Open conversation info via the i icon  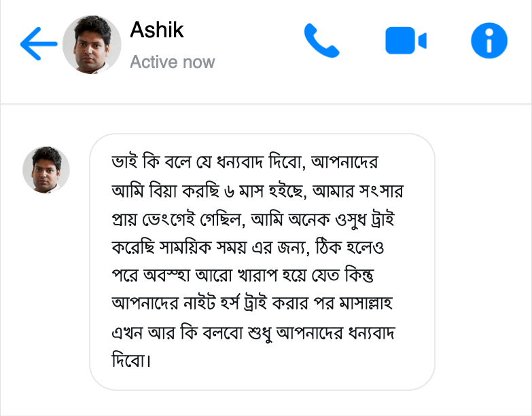coord(489,41)
